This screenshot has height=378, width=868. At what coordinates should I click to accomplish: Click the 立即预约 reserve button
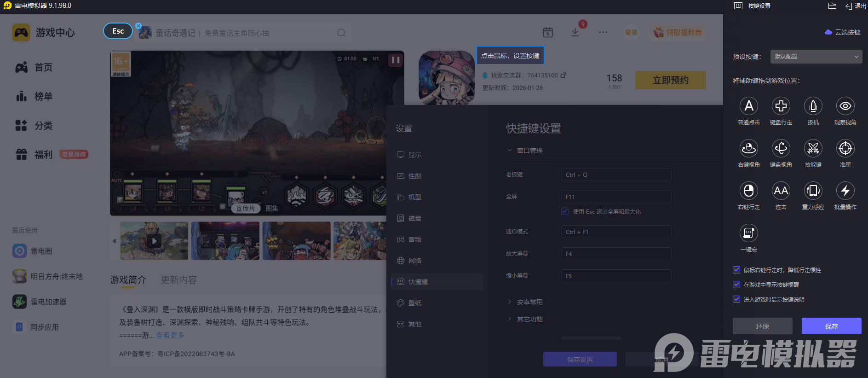tap(671, 80)
